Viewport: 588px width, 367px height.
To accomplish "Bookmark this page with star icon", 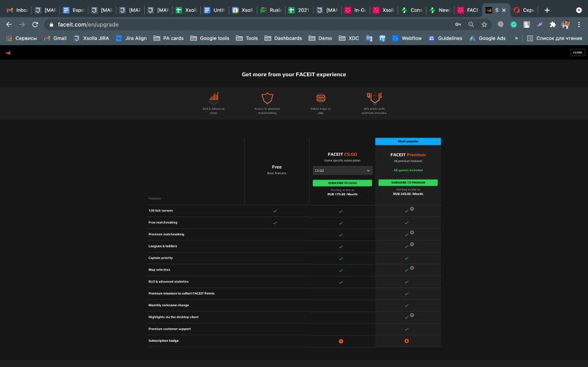I will [x=484, y=25].
